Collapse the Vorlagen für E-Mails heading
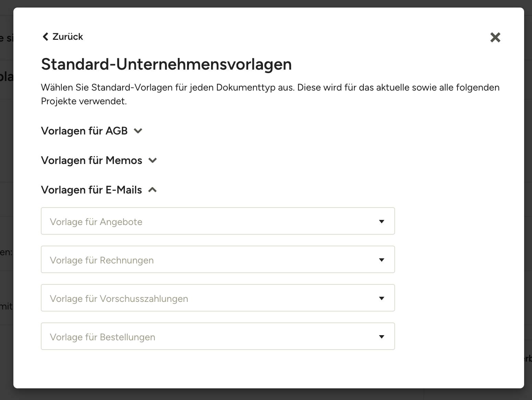This screenshot has width=532, height=400. click(x=92, y=190)
